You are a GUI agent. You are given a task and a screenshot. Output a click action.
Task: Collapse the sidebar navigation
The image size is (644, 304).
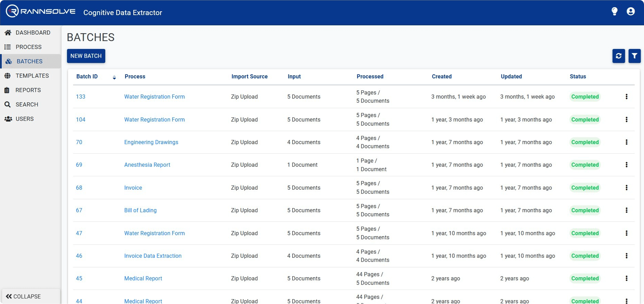[24, 296]
